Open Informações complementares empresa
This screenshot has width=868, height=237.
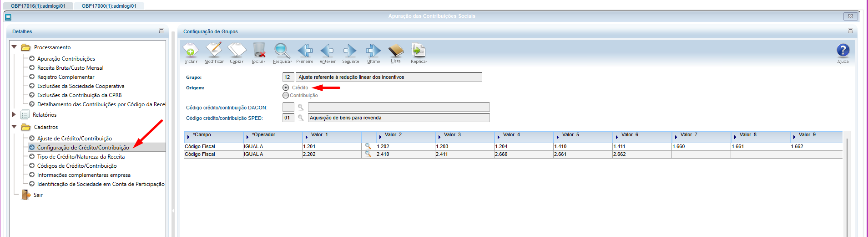[x=84, y=175]
